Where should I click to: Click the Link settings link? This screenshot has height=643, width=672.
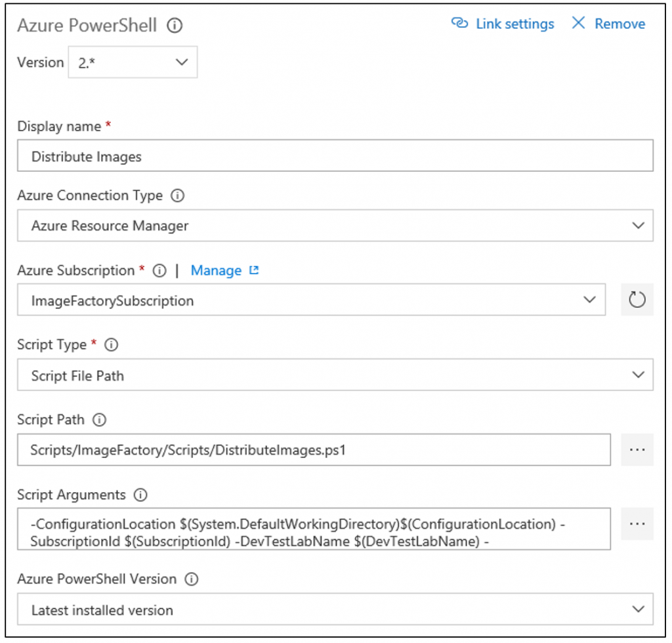point(515,24)
